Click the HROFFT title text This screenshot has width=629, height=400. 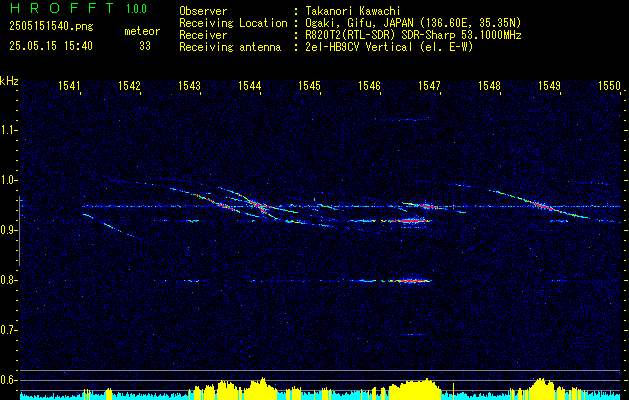62,8
